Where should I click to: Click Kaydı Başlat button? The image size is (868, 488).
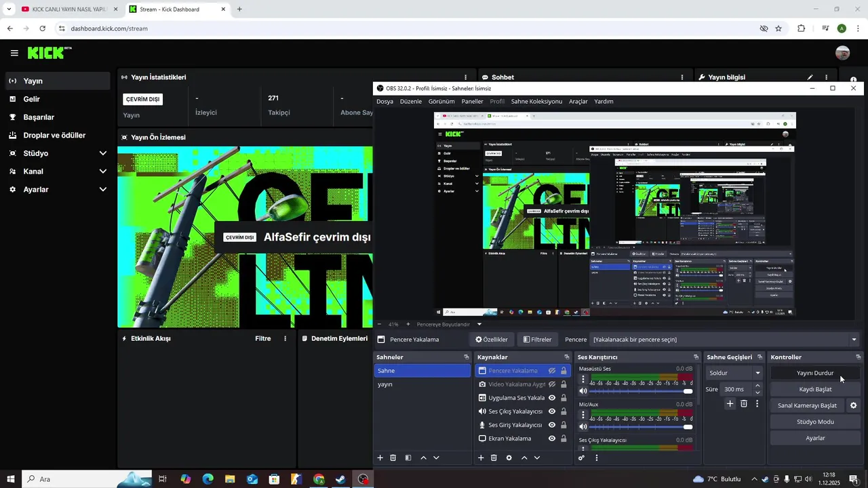(815, 389)
